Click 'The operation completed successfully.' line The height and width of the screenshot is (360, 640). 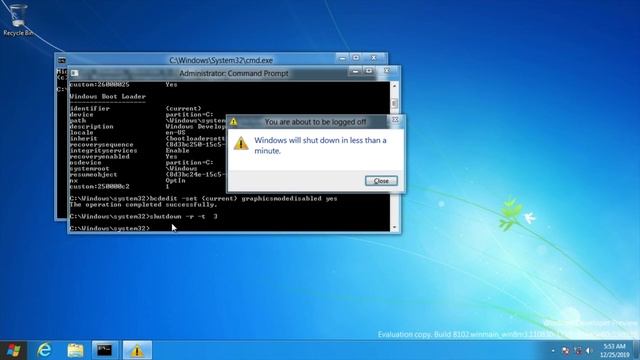click(x=143, y=204)
